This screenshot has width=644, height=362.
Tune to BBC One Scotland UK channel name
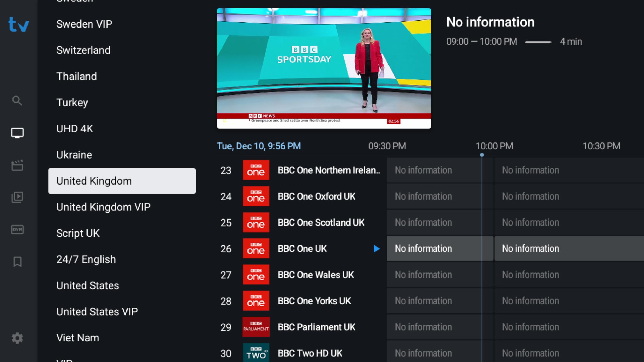click(321, 223)
